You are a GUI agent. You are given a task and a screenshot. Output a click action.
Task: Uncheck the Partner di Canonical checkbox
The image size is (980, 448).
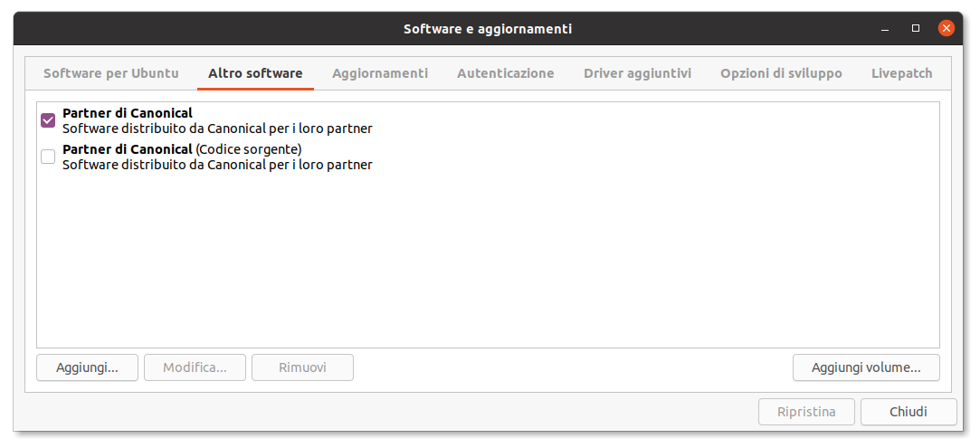(48, 120)
